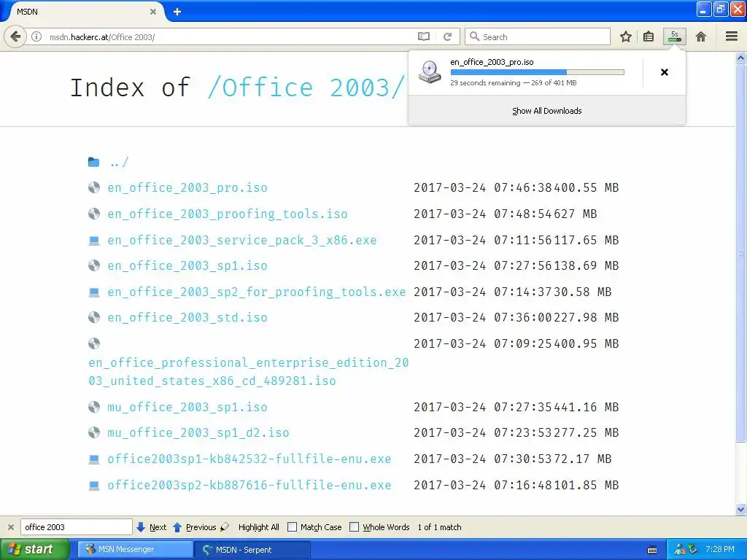
Task: Download en_office_2003_service_pack_3_x86.exe
Action: point(242,240)
